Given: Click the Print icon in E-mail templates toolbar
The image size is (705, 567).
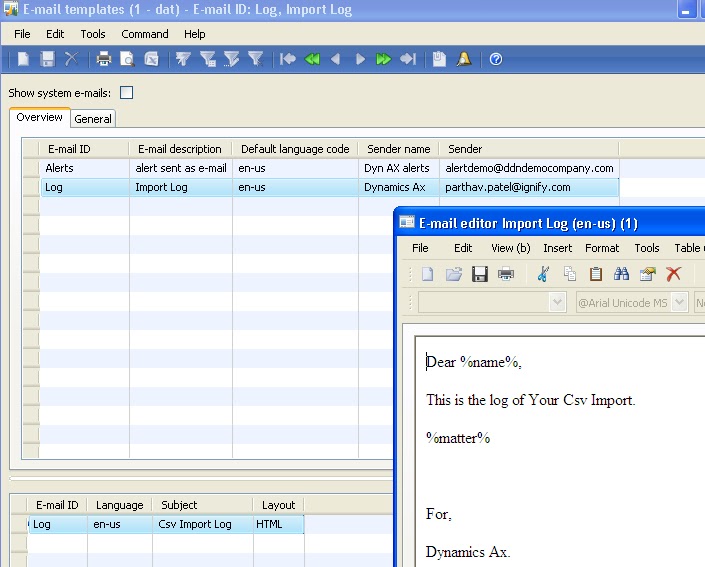Looking at the screenshot, I should click(103, 59).
